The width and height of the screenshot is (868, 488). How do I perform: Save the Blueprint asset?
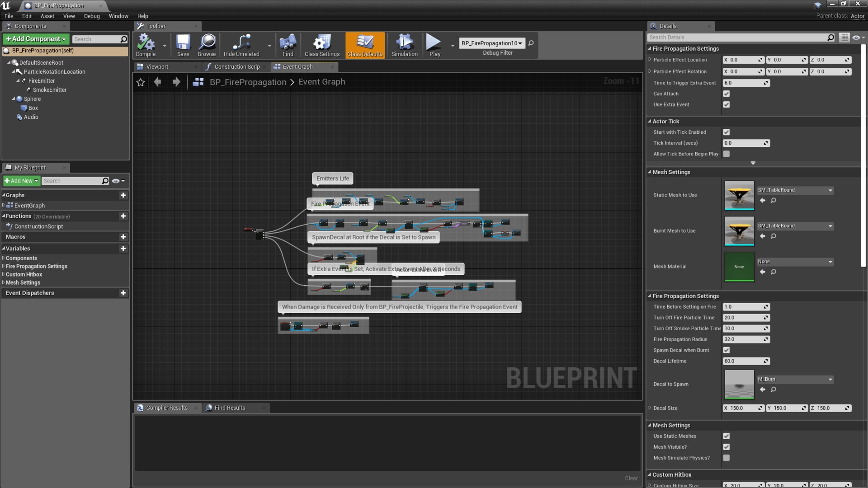[183, 45]
